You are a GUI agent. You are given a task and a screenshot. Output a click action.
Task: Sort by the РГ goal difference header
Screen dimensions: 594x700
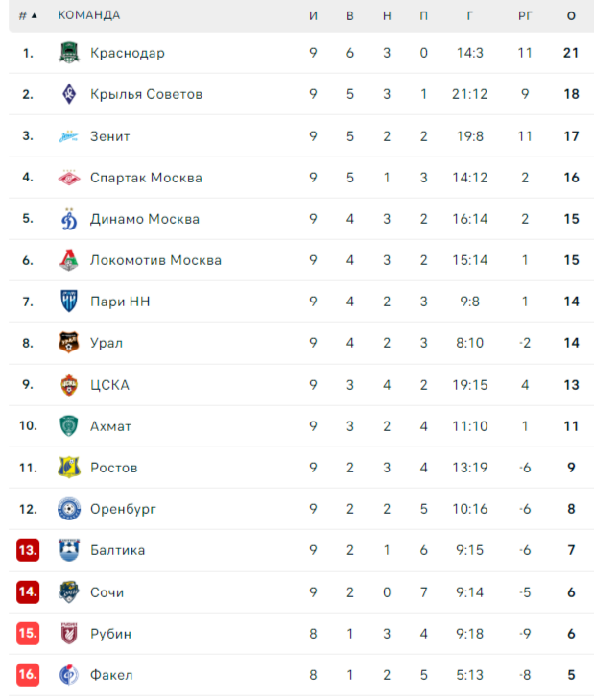tap(525, 16)
